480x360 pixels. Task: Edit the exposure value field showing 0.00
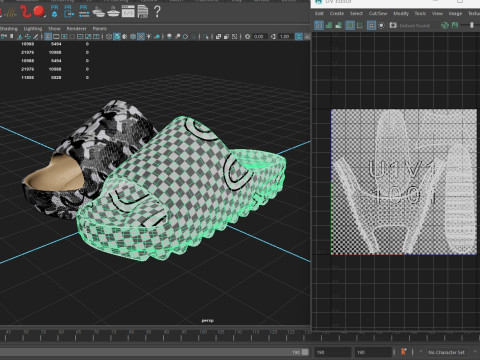[x=259, y=37]
